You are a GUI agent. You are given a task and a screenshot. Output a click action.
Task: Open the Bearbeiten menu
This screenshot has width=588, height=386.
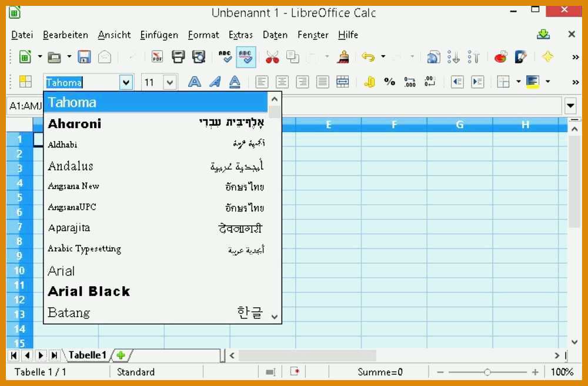[x=66, y=35]
